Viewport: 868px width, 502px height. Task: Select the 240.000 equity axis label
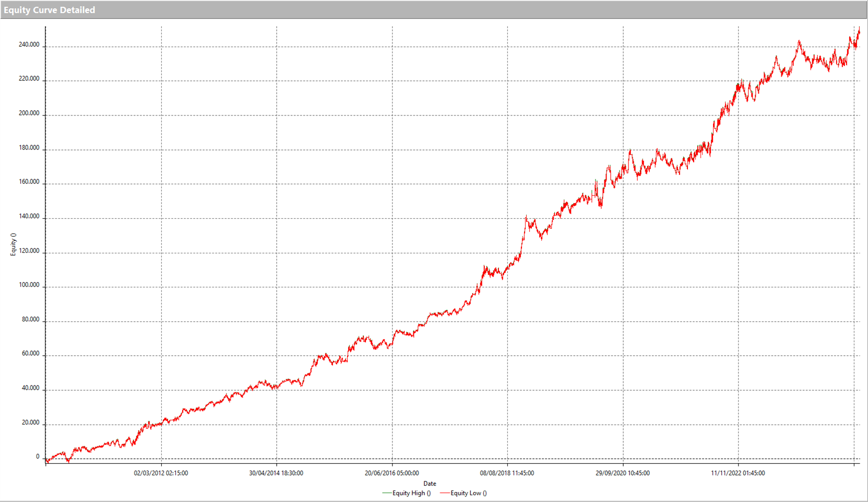29,45
